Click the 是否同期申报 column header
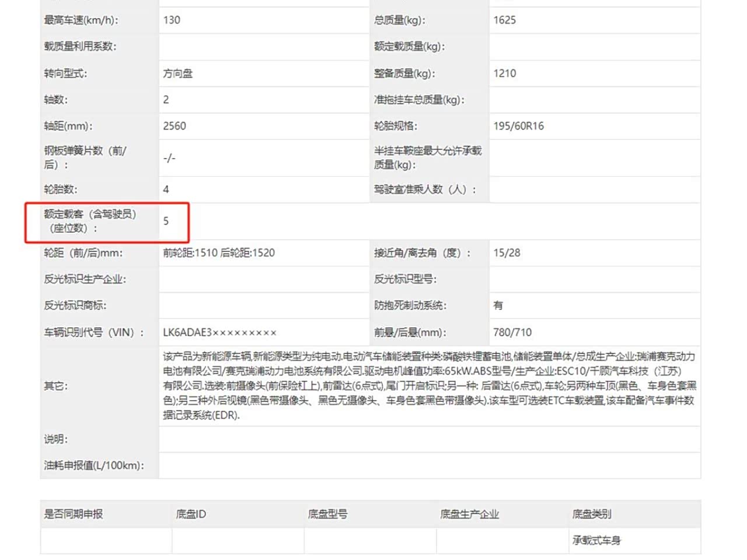This screenshot has height=560, width=747. tap(74, 514)
